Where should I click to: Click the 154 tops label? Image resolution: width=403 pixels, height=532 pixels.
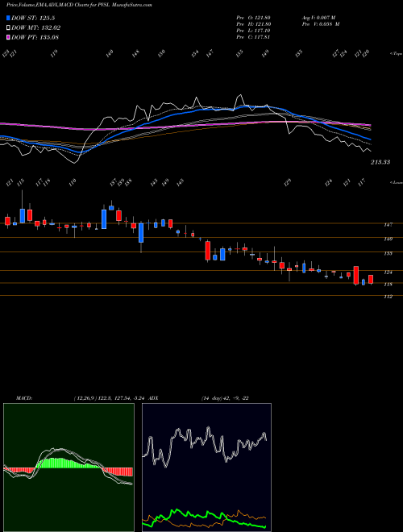195,53
